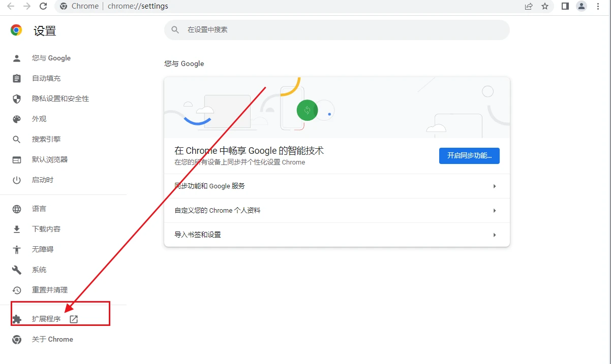Select 隐私设置和安全性 shield icon
611x364 pixels.
point(16,98)
